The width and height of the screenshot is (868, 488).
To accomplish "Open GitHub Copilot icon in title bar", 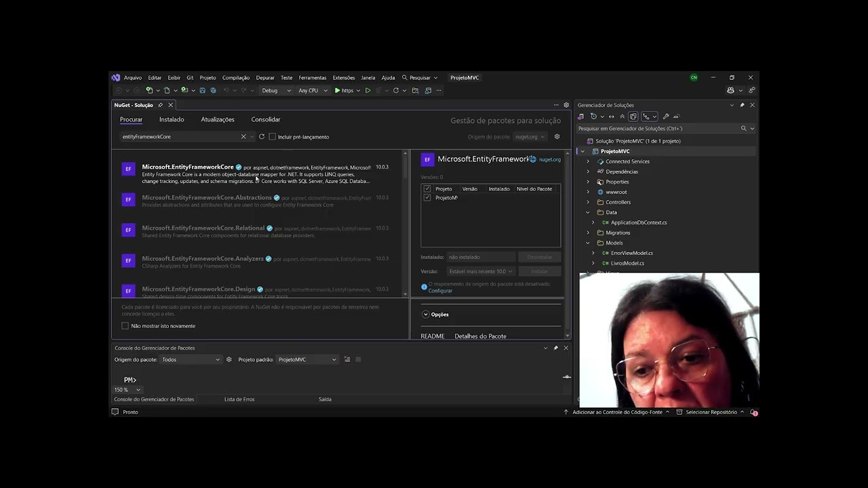I will click(x=730, y=90).
